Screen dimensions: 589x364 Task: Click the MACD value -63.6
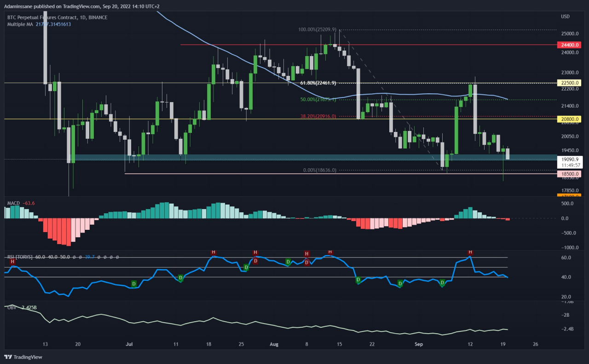click(x=29, y=203)
